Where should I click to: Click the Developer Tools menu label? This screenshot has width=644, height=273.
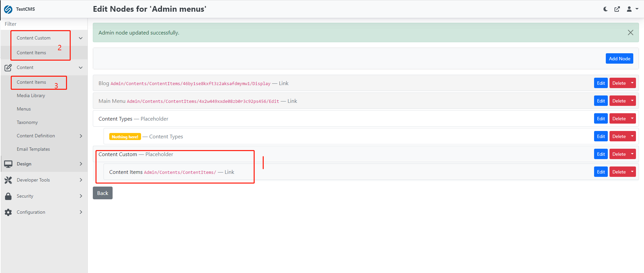(33, 180)
